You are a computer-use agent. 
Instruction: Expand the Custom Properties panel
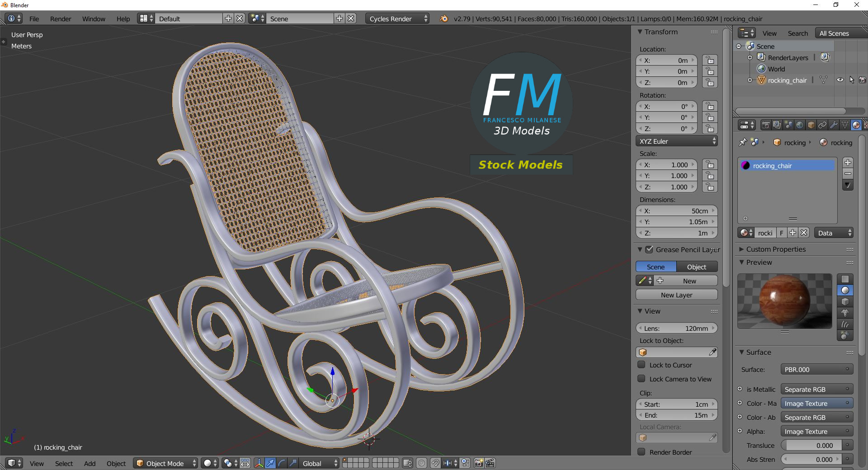tap(775, 249)
